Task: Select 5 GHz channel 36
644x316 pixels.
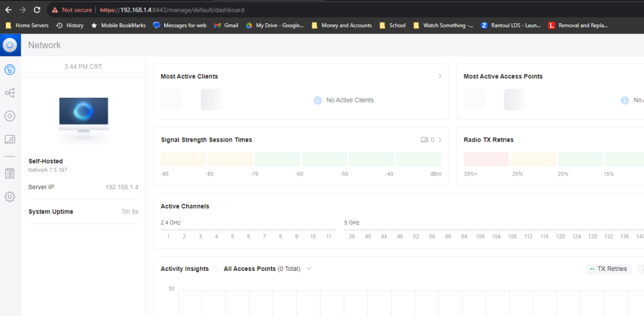Action: click(352, 236)
